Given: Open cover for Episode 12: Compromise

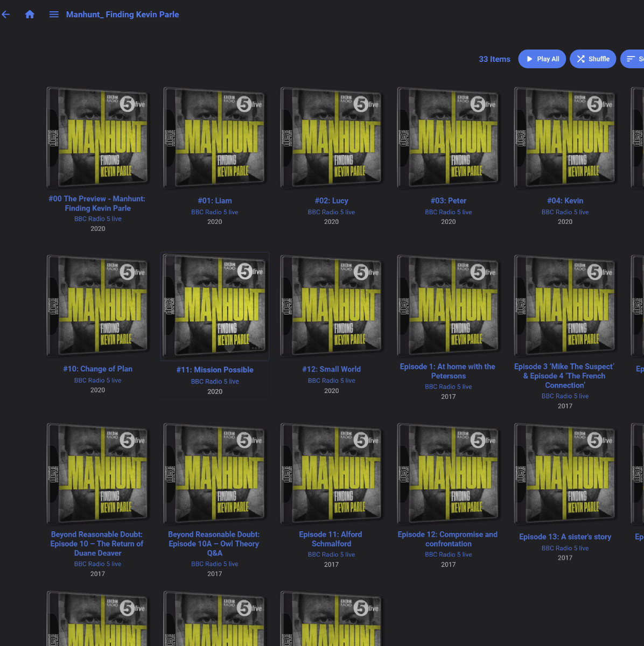Looking at the screenshot, I should (x=448, y=473).
